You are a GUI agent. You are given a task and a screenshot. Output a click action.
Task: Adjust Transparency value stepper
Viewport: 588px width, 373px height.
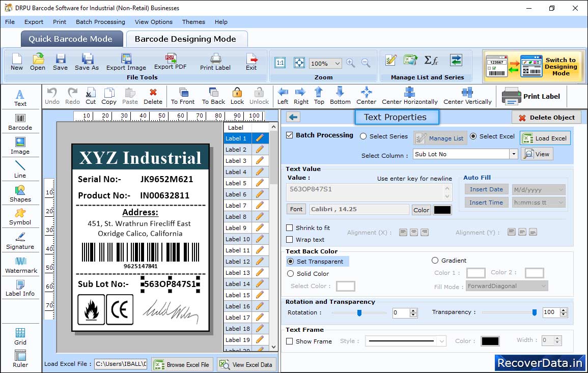[x=563, y=312]
